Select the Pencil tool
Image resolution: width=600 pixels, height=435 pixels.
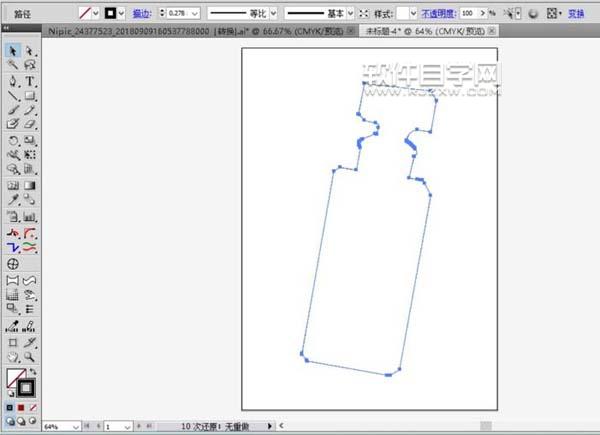pyautogui.click(x=29, y=110)
